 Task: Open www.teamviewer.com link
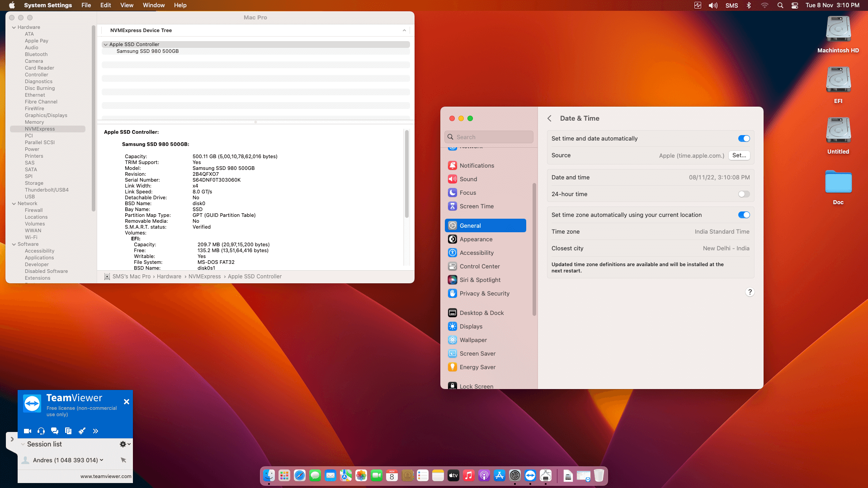pos(106,476)
